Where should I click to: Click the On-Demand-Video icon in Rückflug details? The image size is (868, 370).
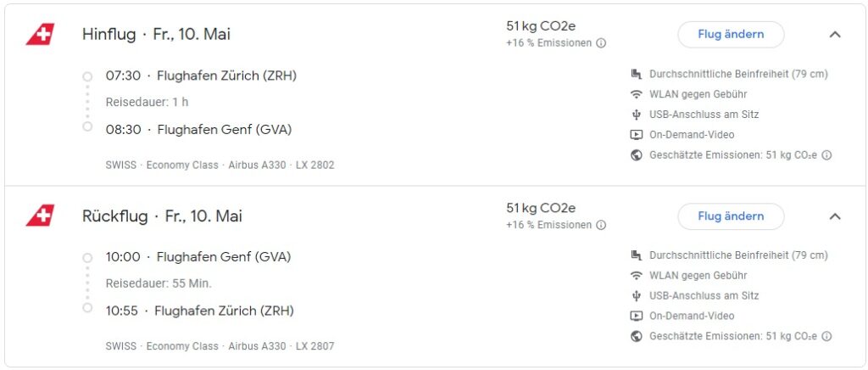click(637, 316)
